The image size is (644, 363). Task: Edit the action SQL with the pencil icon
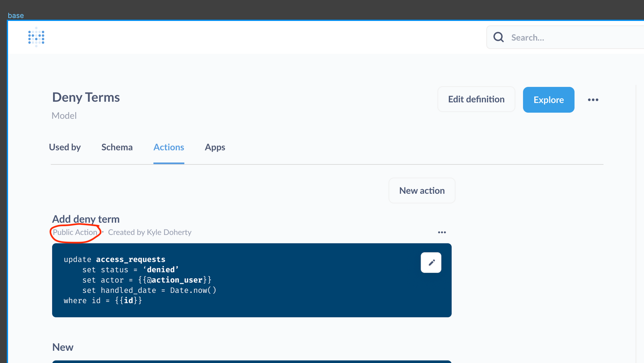pyautogui.click(x=431, y=263)
